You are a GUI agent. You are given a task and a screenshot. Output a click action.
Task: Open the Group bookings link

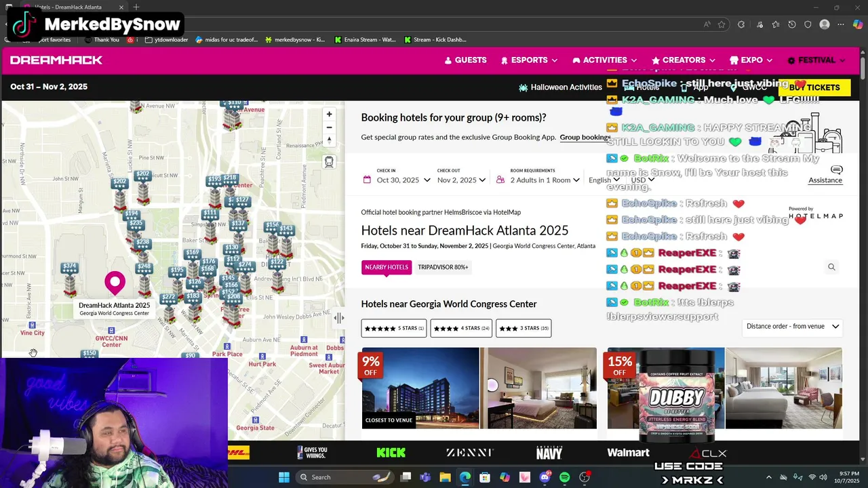coord(585,138)
